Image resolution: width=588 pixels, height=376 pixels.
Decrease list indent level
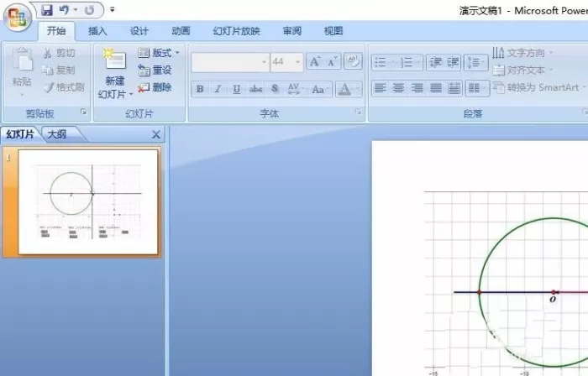coord(435,62)
